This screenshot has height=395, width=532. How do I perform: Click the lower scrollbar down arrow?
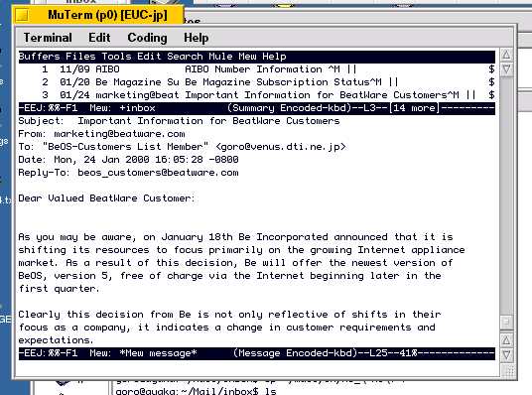click(506, 355)
